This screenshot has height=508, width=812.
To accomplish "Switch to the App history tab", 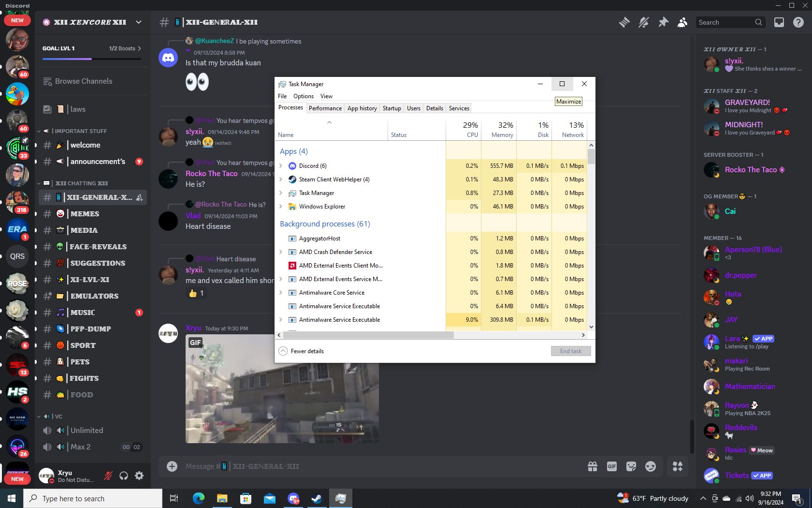I will 362,108.
